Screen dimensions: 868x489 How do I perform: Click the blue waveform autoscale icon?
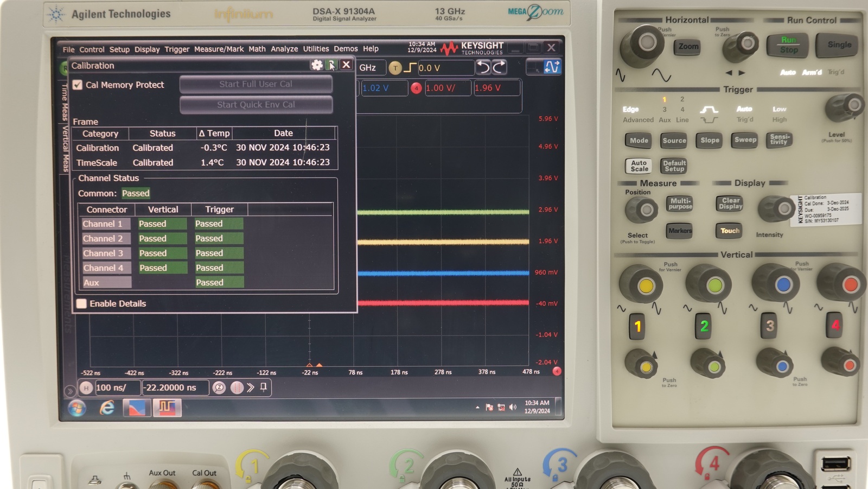pyautogui.click(x=552, y=67)
